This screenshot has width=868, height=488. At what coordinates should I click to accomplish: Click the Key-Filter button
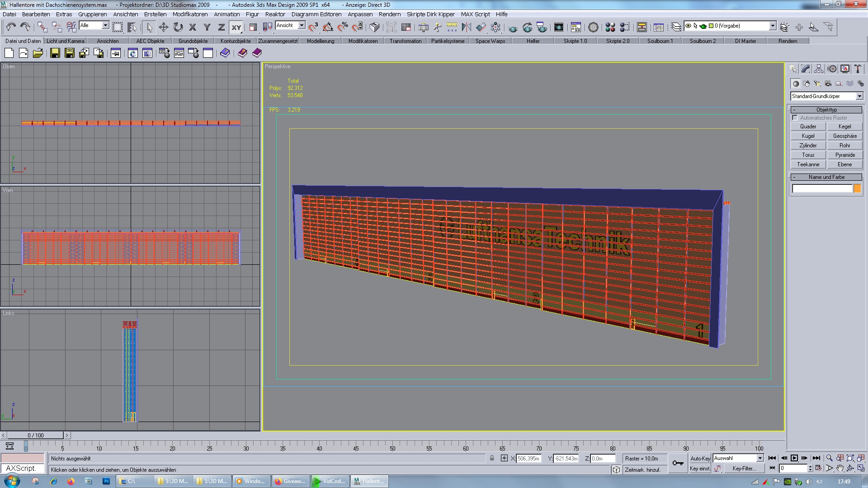tap(744, 469)
